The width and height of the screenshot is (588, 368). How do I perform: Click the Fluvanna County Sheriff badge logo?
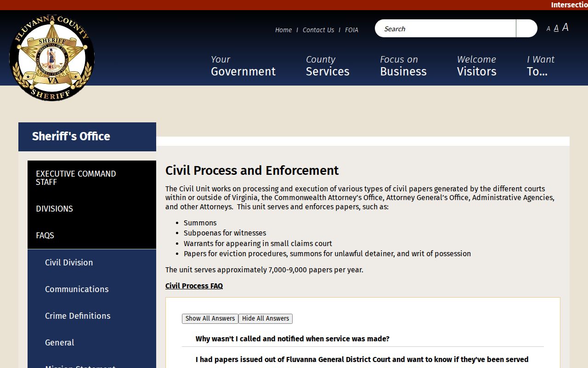(52, 58)
